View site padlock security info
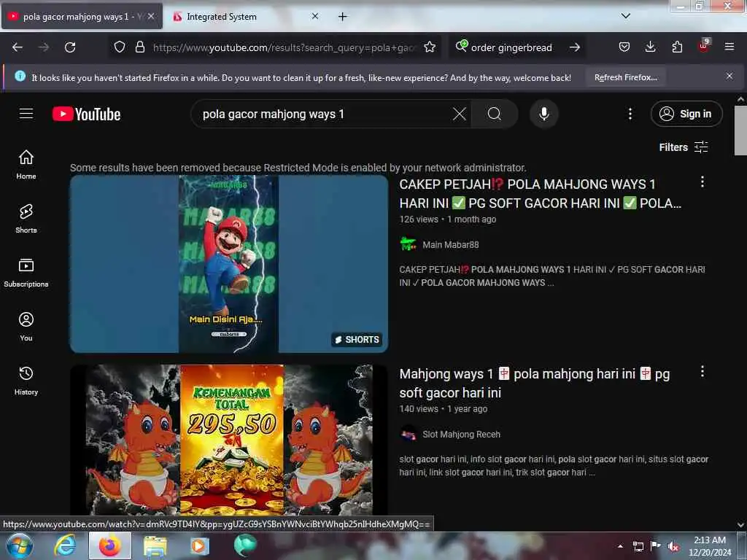The image size is (747, 560). [x=139, y=47]
